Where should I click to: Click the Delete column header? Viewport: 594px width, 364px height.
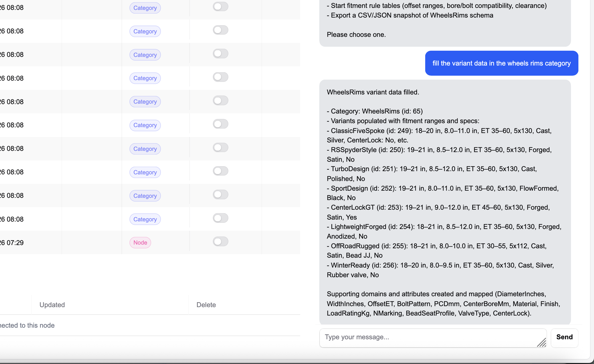tap(206, 305)
